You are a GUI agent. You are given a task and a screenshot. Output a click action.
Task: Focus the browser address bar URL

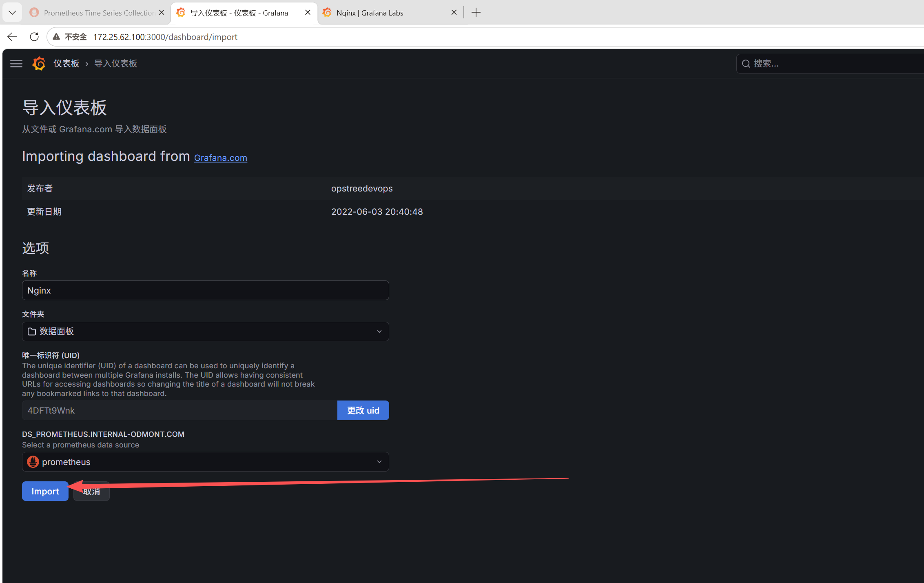coord(165,37)
